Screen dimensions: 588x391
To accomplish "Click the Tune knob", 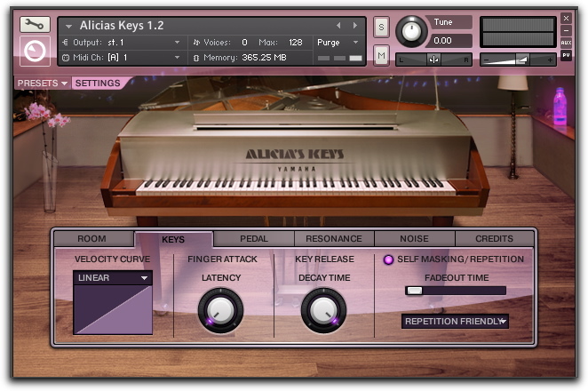I will click(411, 31).
